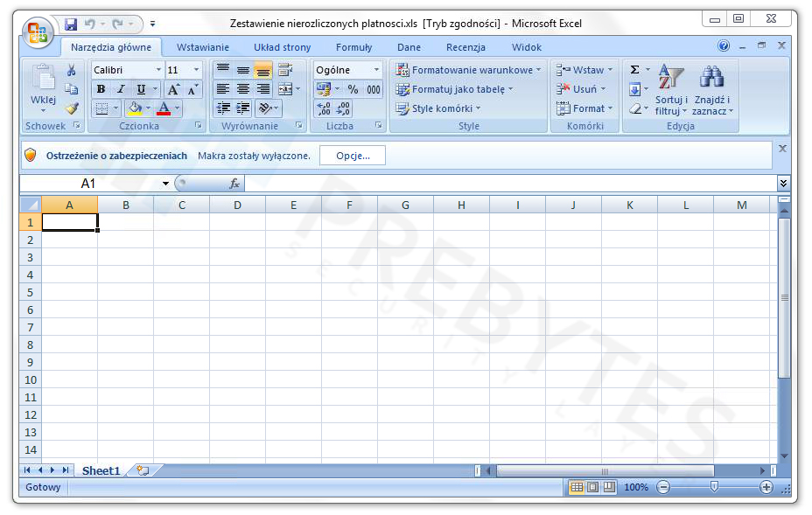This screenshot has width=812, height=515.
Task: Toggle bottom align in cell
Action: coord(263,69)
